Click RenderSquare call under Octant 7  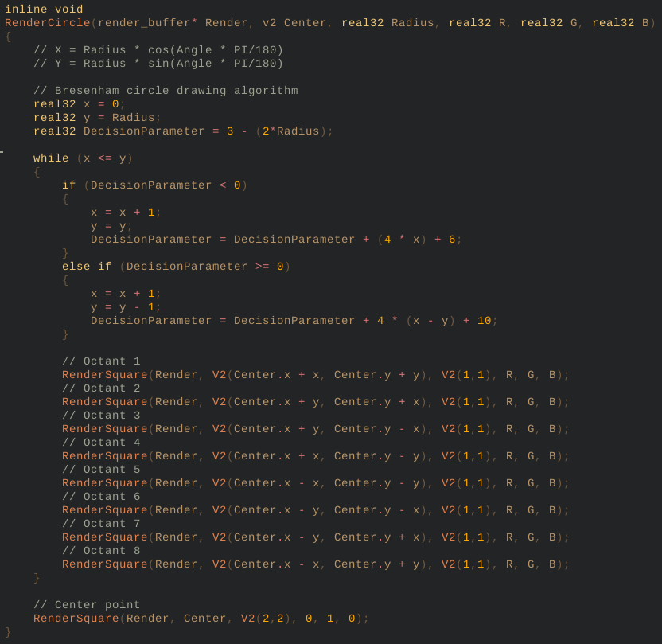[x=315, y=537]
